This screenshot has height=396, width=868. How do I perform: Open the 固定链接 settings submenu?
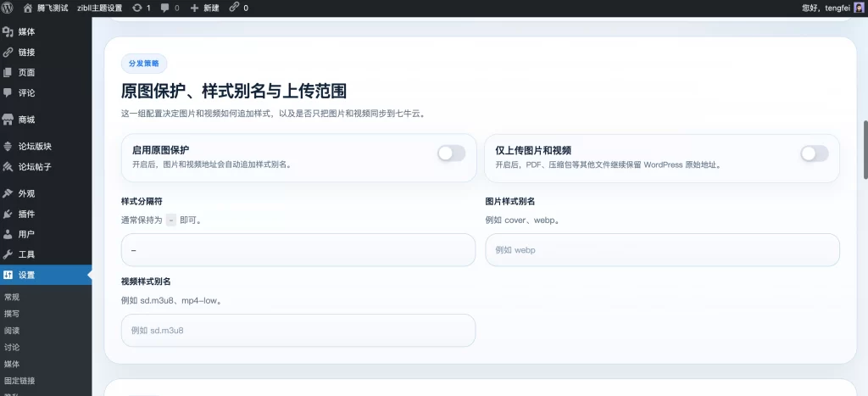pos(20,381)
